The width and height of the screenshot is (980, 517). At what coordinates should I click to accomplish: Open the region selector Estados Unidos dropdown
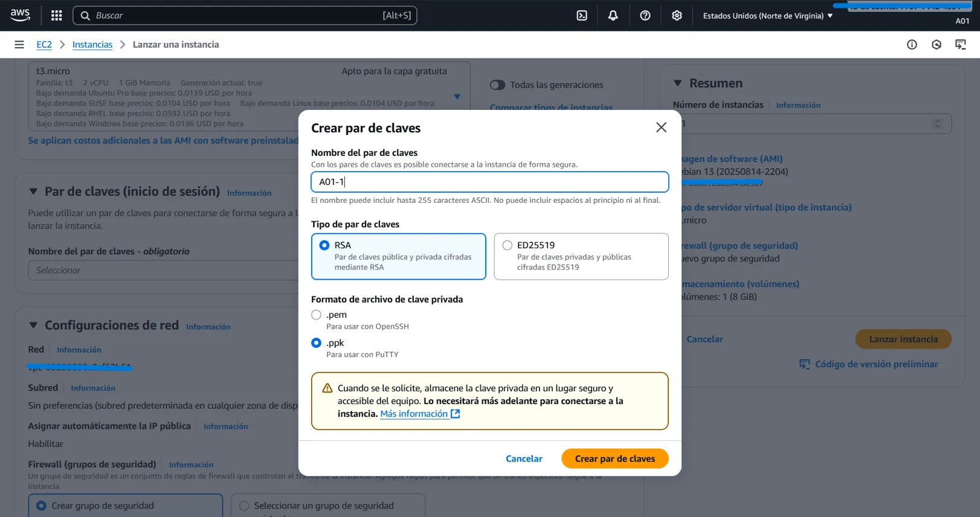[767, 16]
